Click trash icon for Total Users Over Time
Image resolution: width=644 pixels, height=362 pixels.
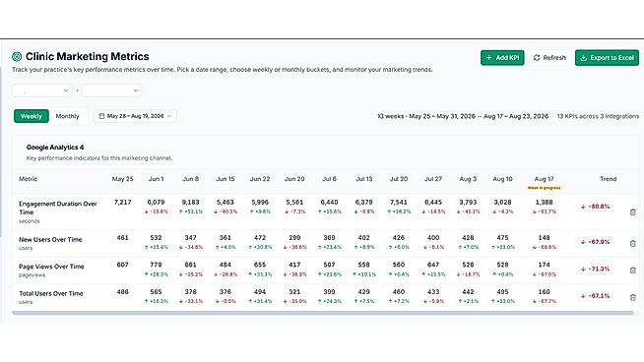(x=633, y=297)
